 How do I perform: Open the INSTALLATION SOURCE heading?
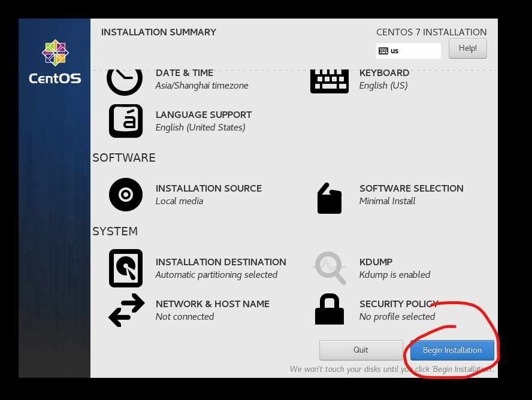coord(208,189)
